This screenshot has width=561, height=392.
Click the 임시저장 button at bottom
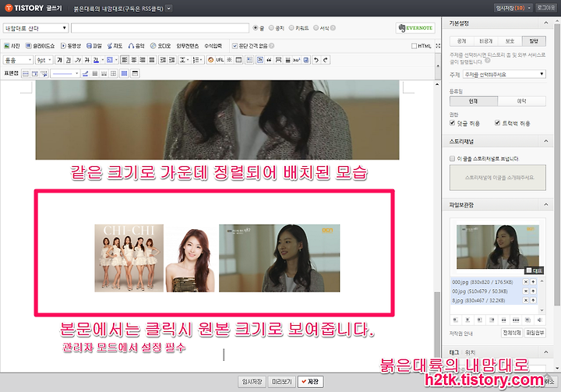(252, 382)
